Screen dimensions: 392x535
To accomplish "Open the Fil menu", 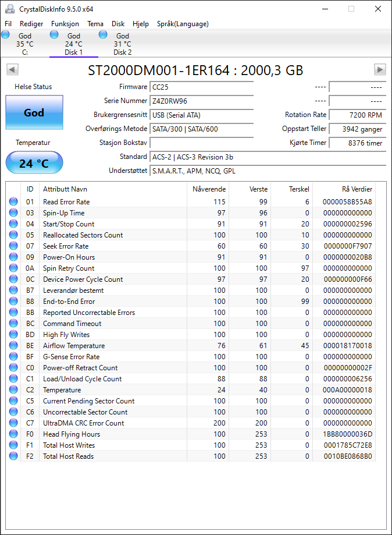I will [x=8, y=23].
